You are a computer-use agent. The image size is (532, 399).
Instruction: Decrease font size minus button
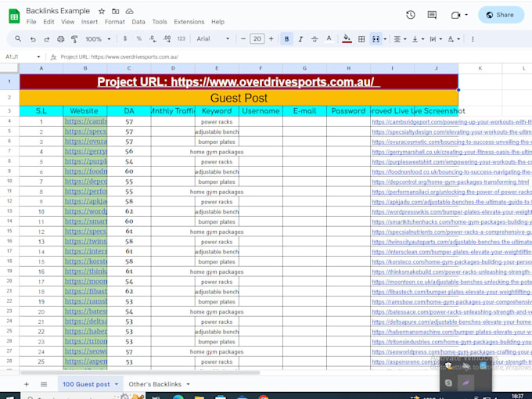243,38
